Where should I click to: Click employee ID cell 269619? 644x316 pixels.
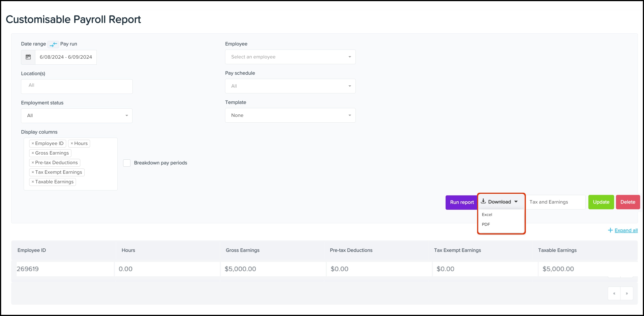coord(65,269)
